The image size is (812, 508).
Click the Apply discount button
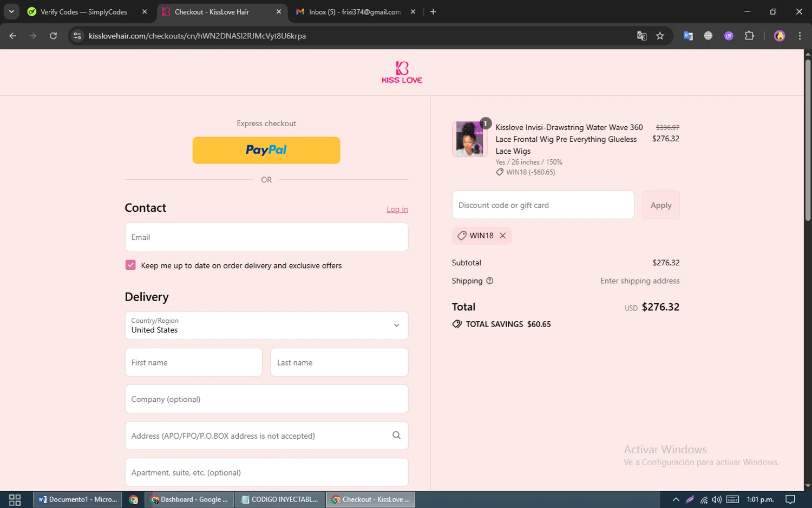(661, 205)
